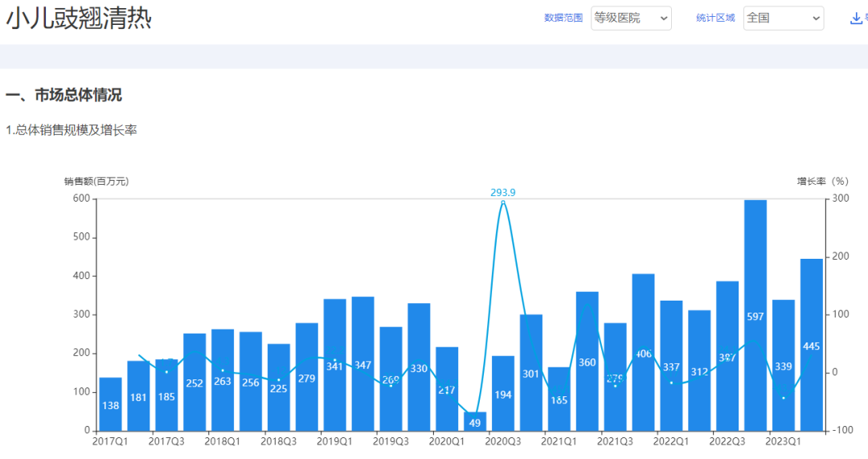The height and width of the screenshot is (459, 868).
Task: Click the 293.9 growth rate peak point
Action: [x=503, y=202]
